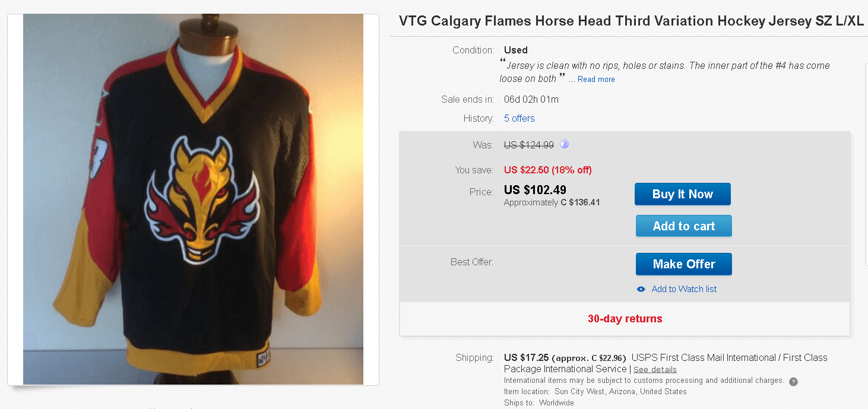
Task: Click the VTG Calgary Flames listing title
Action: (x=631, y=21)
